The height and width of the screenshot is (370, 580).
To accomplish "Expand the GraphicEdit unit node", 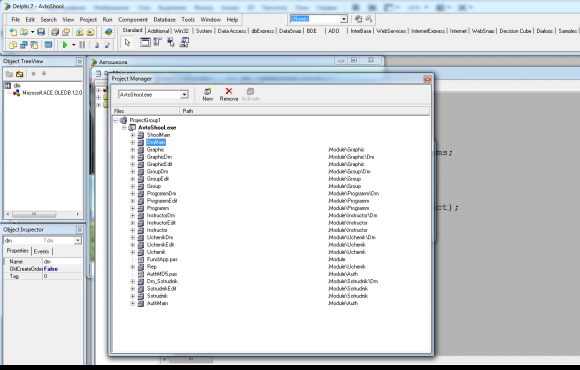I will (x=132, y=164).
